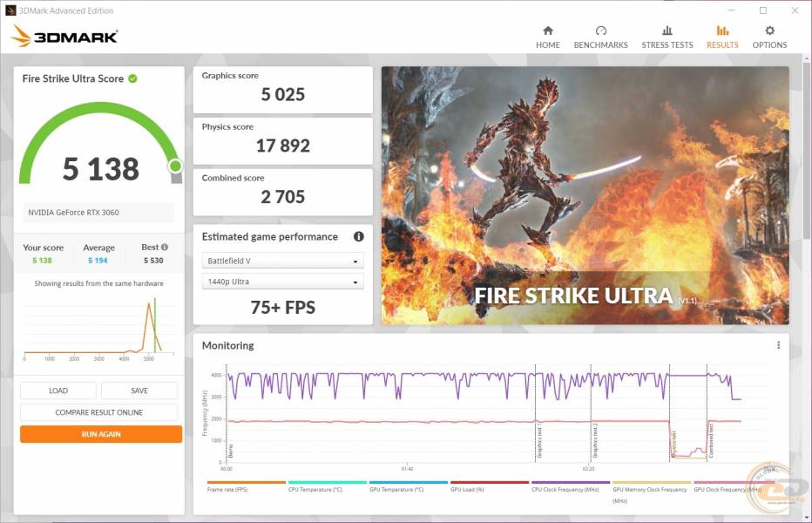The height and width of the screenshot is (523, 812).
Task: Click the Fire Strike Ultra Score heading
Action: [x=72, y=78]
